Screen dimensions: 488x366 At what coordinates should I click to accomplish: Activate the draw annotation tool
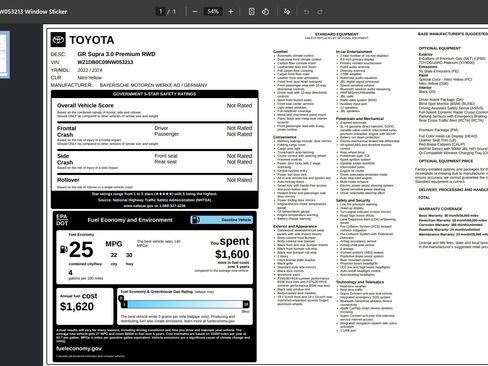287,12
